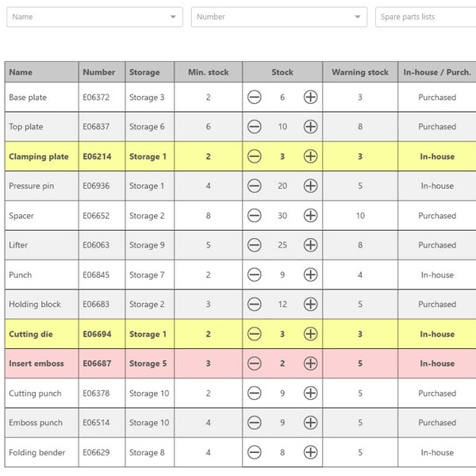Select the Spacer name cell
This screenshot has width=476, height=476.
pyautogui.click(x=41, y=216)
